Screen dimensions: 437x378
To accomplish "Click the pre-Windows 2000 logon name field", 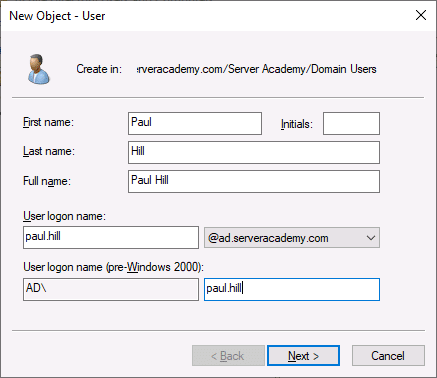I will (x=292, y=289).
